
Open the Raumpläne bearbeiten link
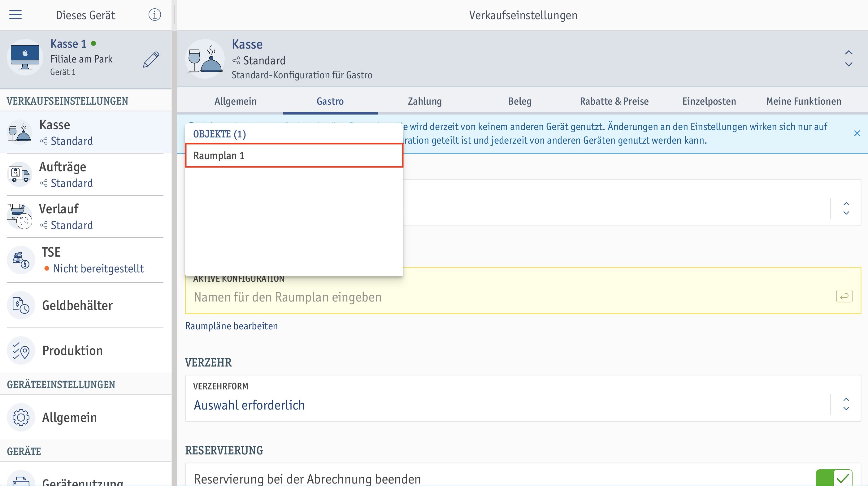pyautogui.click(x=232, y=326)
